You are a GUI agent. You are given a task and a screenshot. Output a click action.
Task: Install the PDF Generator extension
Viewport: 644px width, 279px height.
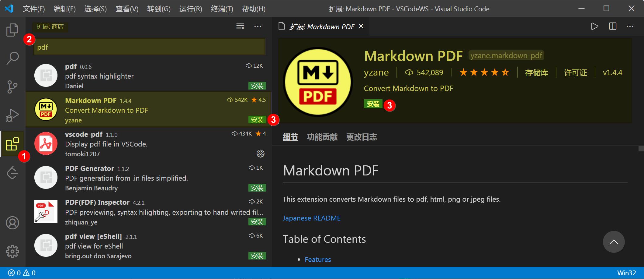pos(257,188)
